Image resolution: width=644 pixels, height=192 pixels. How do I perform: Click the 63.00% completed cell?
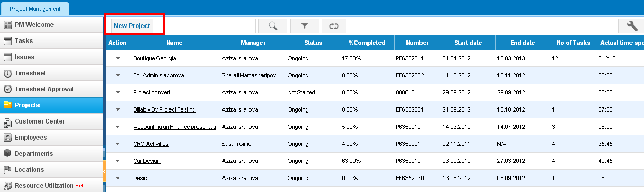point(351,161)
